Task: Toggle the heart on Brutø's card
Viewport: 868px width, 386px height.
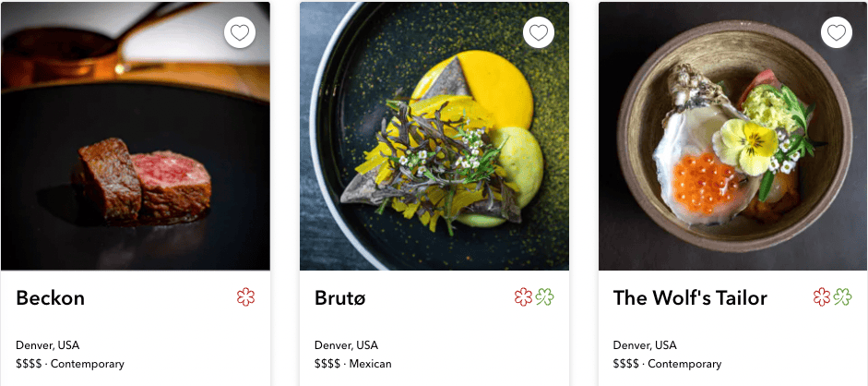Action: pyautogui.click(x=539, y=33)
